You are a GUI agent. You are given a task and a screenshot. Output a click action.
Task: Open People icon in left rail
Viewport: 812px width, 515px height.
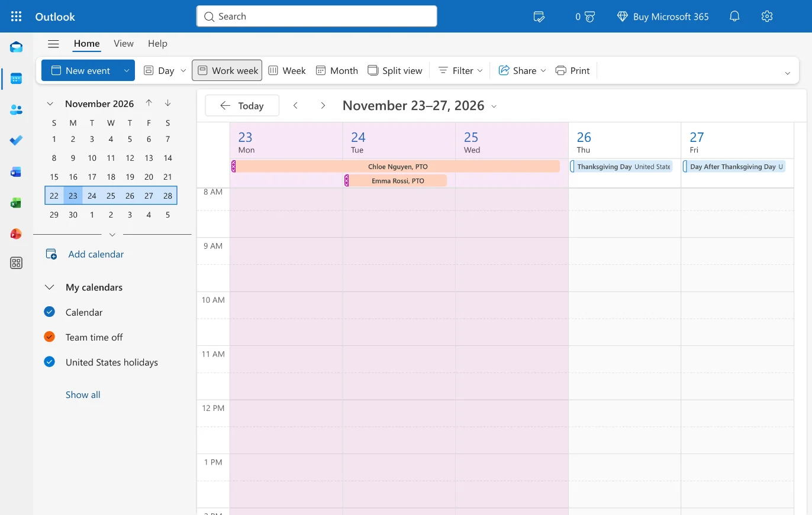tap(17, 109)
